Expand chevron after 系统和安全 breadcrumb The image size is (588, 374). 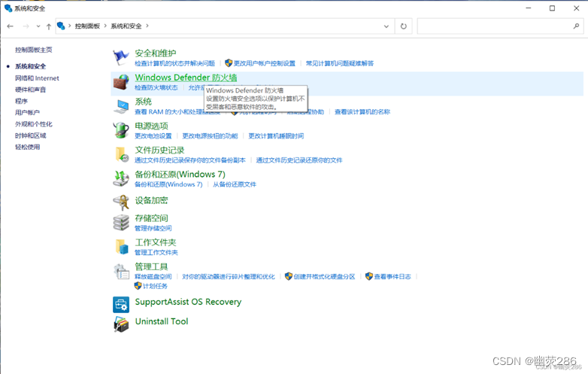point(147,26)
